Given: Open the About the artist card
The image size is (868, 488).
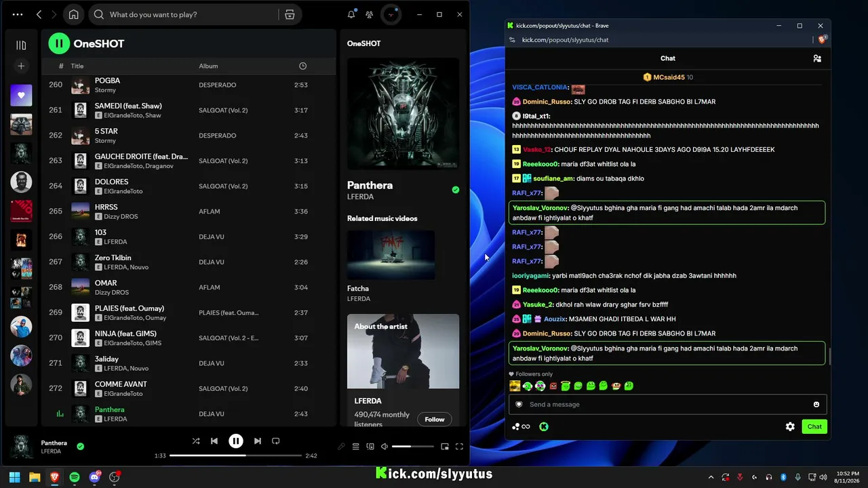Looking at the screenshot, I should click(x=403, y=370).
